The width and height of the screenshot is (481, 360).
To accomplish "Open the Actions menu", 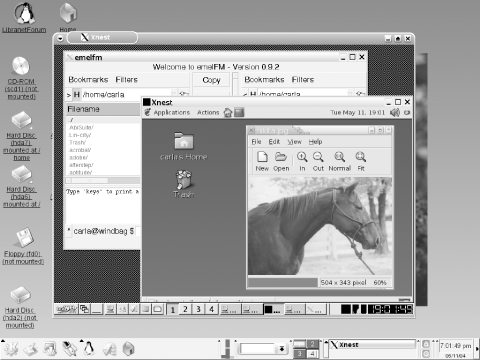I will coord(208,113).
